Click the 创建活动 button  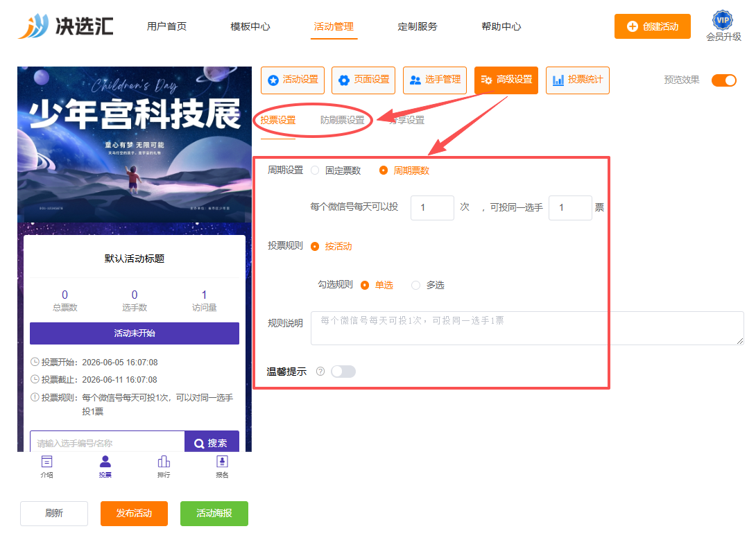(653, 26)
